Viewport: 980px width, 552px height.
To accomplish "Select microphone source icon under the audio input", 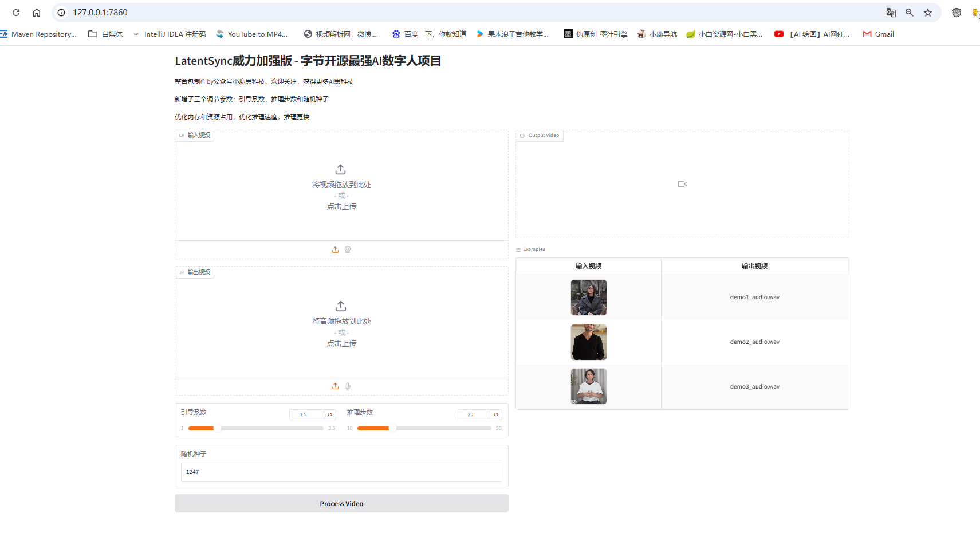I will pos(348,386).
